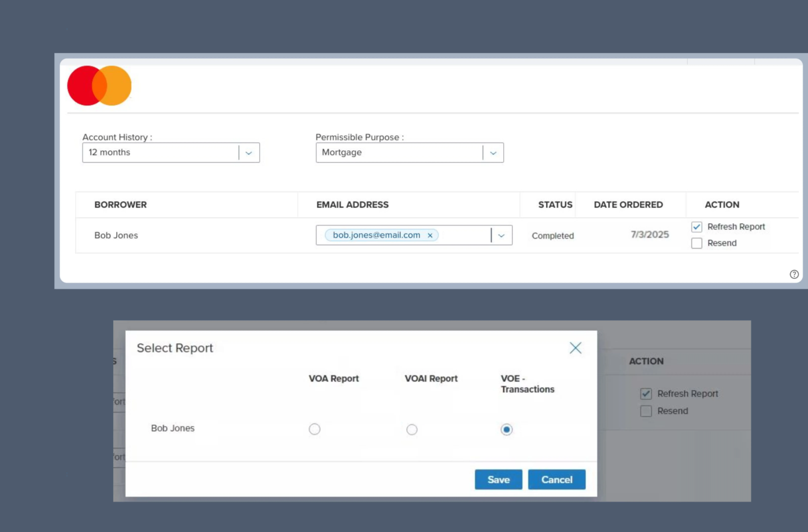This screenshot has height=532, width=808.
Task: Click the DATE ORDERED column header
Action: [x=629, y=204]
